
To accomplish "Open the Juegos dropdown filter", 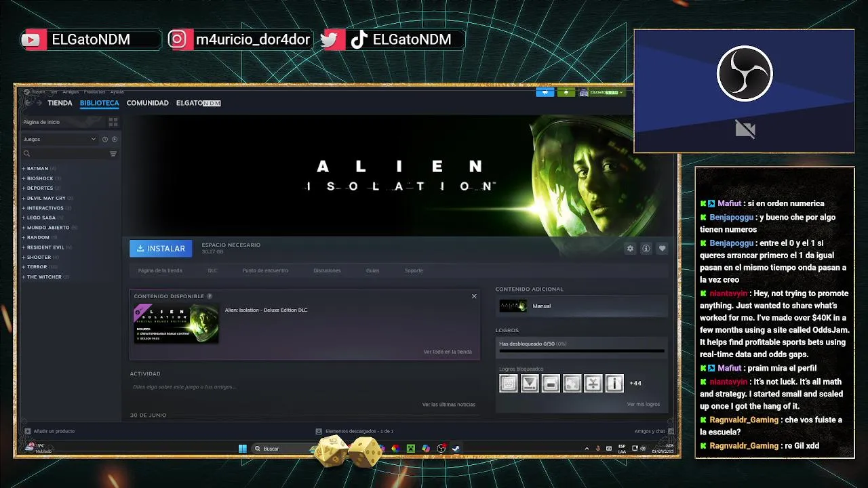I will pos(60,139).
